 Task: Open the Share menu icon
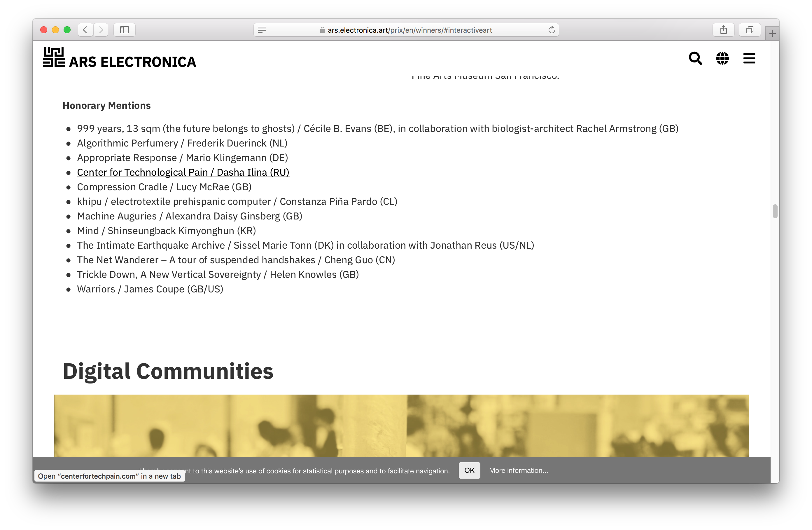point(723,30)
